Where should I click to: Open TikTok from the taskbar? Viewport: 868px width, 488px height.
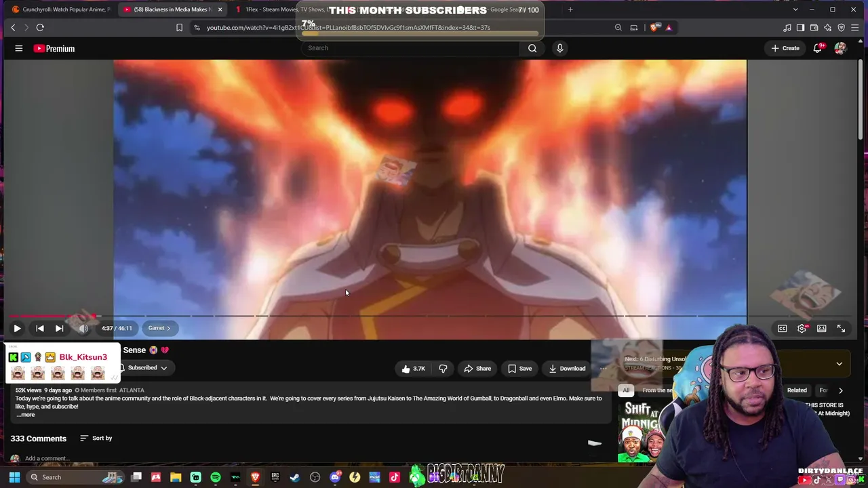click(395, 477)
